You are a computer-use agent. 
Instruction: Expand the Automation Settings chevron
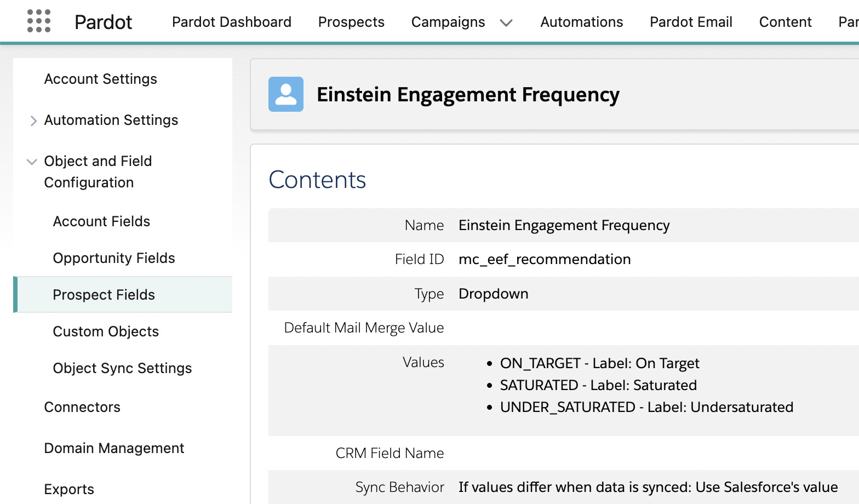point(33,121)
